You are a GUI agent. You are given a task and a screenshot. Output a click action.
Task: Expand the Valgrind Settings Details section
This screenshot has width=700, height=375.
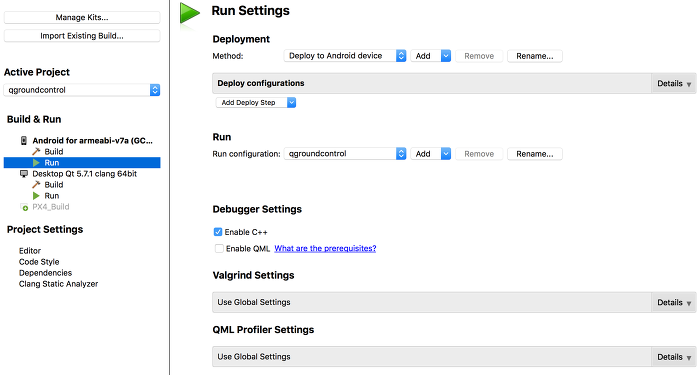[x=674, y=302]
